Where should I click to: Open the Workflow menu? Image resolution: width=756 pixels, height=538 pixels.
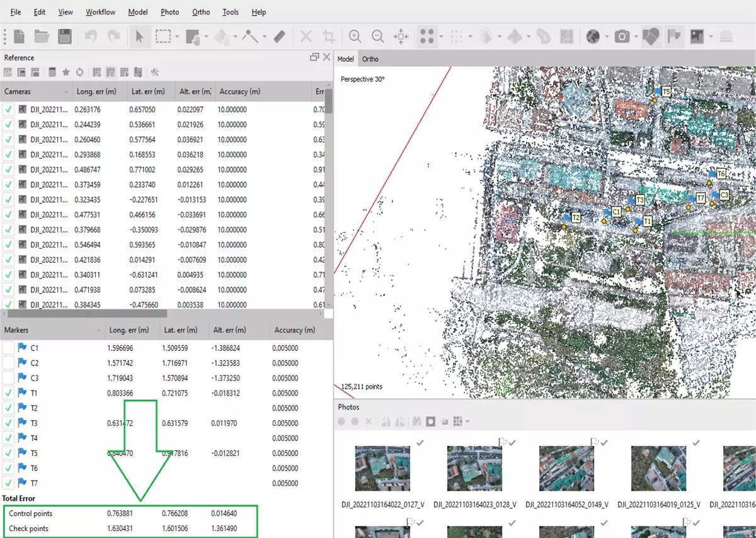(x=101, y=12)
